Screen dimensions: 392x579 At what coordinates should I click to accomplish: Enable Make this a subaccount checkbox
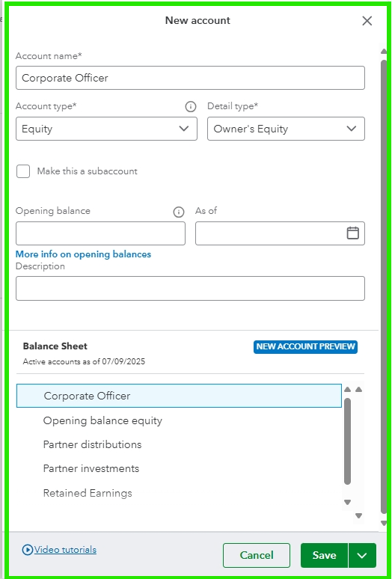[23, 171]
